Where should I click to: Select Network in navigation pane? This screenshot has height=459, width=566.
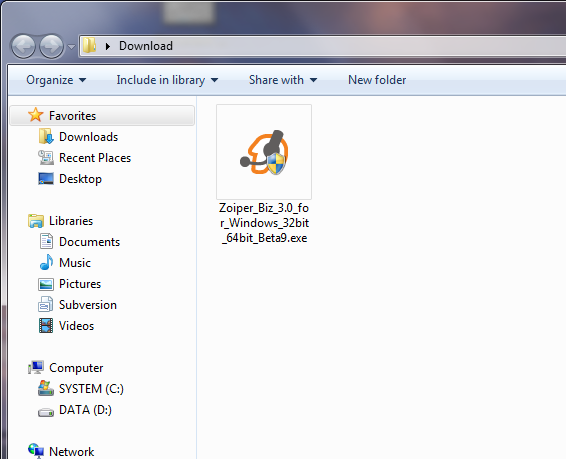click(x=71, y=451)
